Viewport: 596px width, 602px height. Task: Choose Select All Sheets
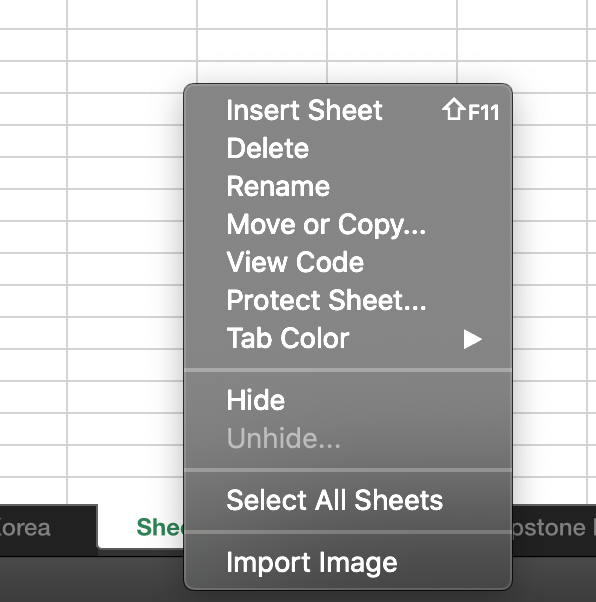348,501
